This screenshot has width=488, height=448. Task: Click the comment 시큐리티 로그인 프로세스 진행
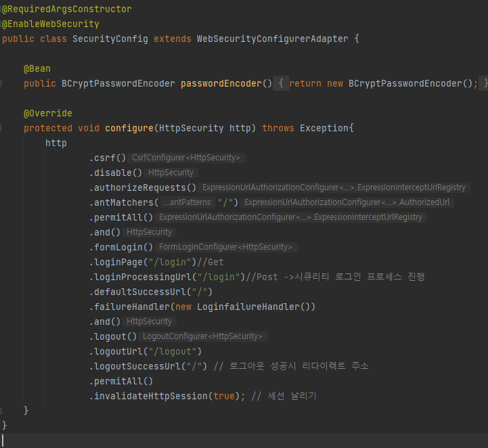(x=359, y=277)
